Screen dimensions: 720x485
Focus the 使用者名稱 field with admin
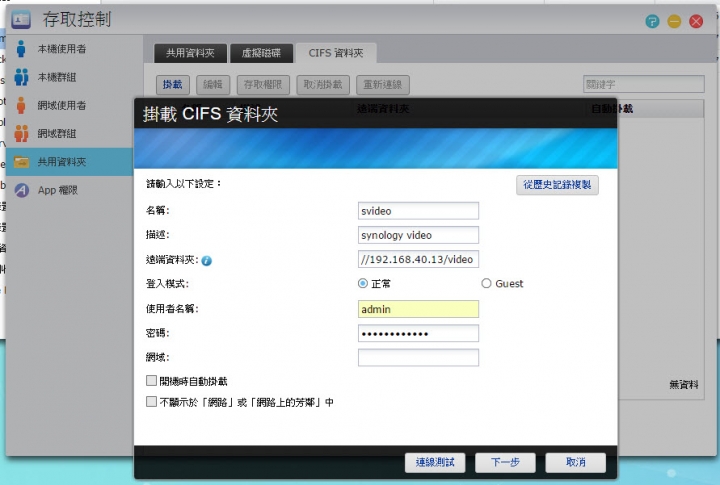pyautogui.click(x=418, y=309)
